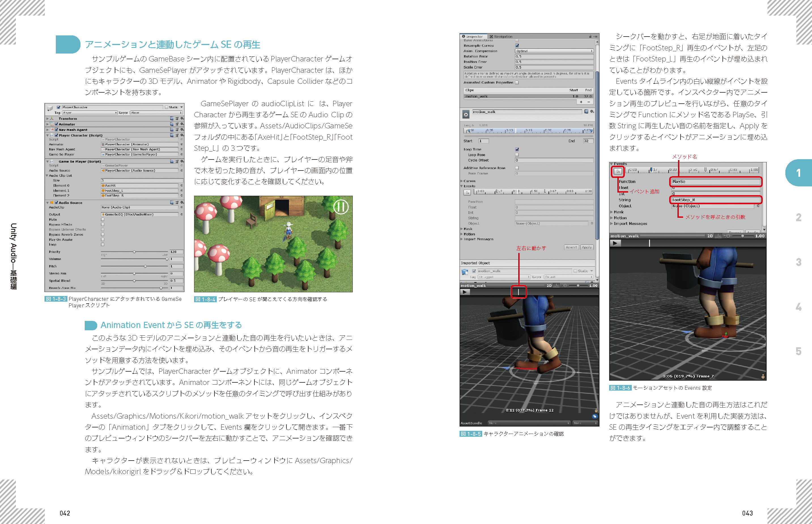Select the Inspector tab
Viewport: 812px width, 524px height.
pyautogui.click(x=473, y=37)
